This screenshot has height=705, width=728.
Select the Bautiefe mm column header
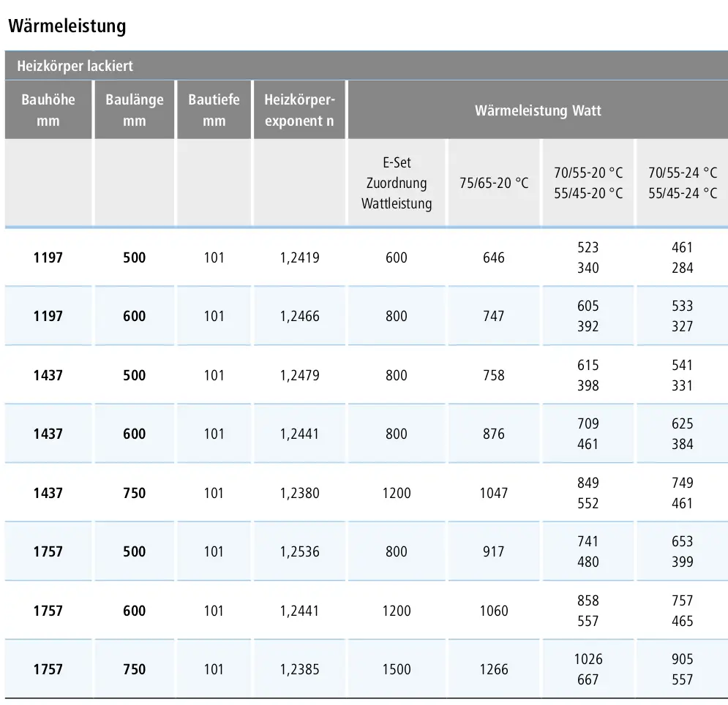click(x=214, y=110)
